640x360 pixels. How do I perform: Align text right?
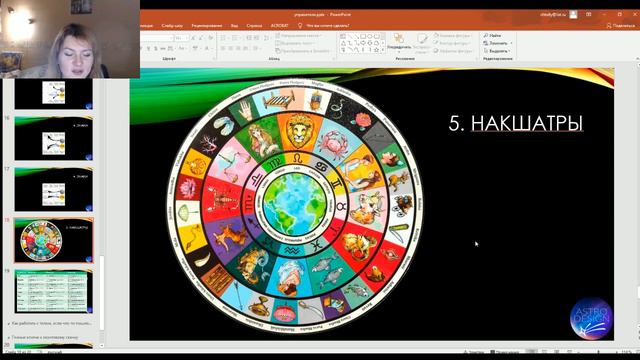pyautogui.click(x=238, y=49)
